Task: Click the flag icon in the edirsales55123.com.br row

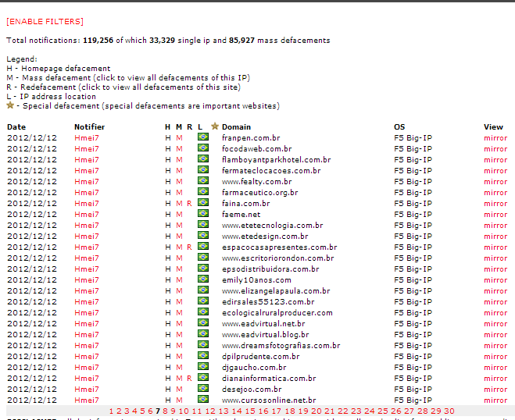Action: pos(203,301)
